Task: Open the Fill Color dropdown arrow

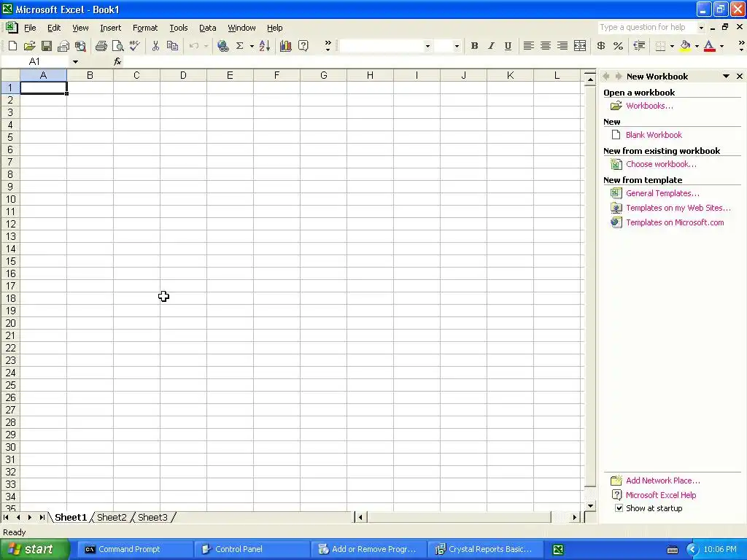Action: tap(697, 46)
